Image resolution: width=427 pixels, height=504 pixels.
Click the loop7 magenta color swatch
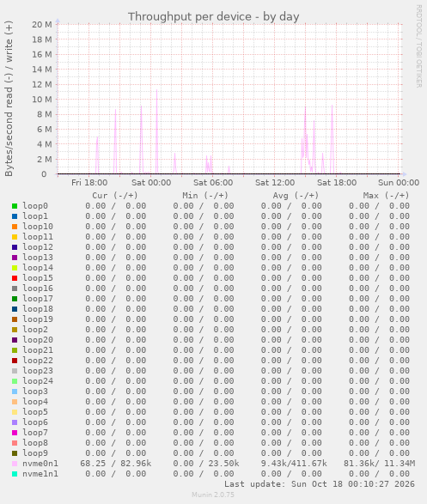15,433
